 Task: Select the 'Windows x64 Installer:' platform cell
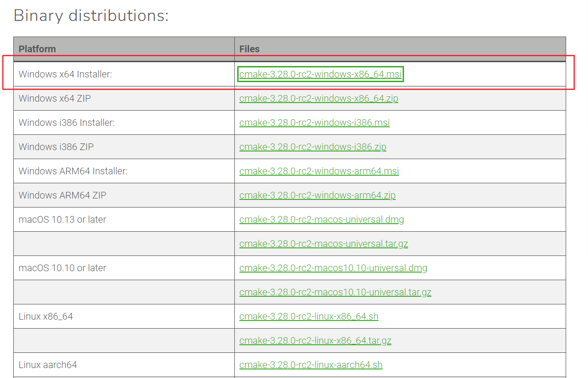124,74
